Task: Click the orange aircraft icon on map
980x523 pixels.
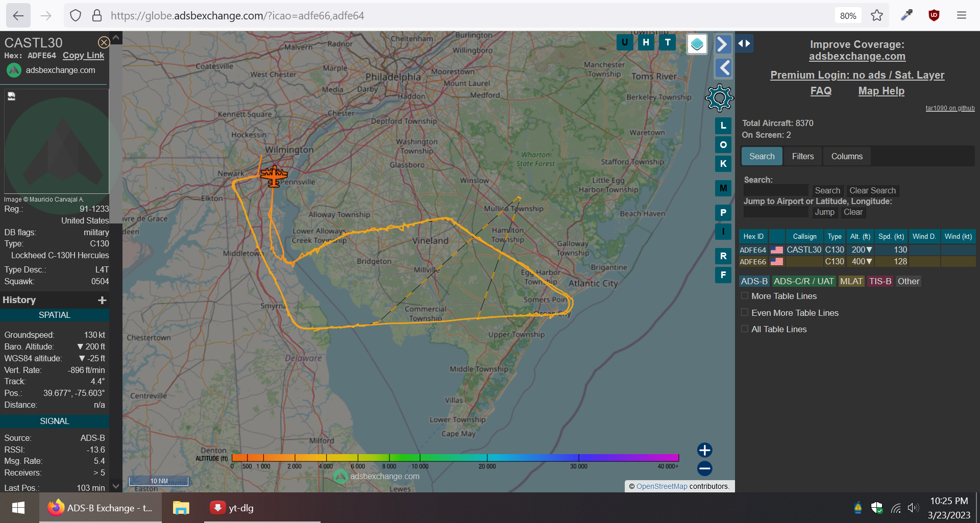Action: pos(274,176)
